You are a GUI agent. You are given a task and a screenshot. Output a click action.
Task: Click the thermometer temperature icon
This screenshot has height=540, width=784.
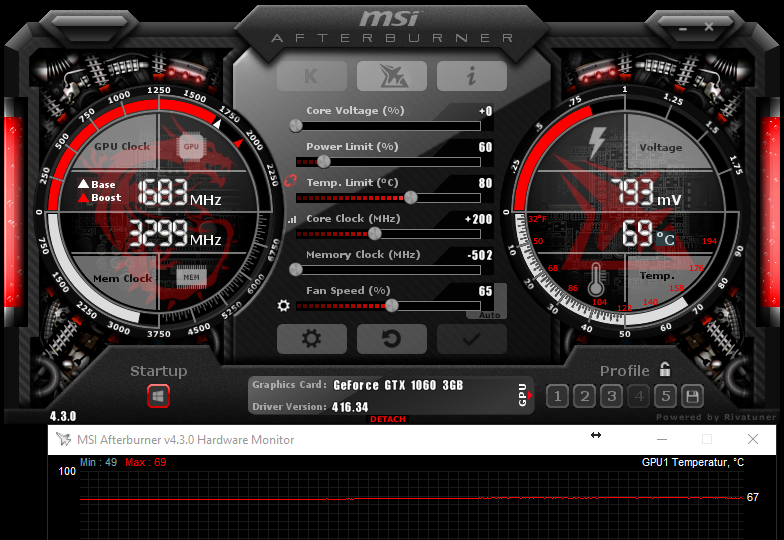coord(595,279)
